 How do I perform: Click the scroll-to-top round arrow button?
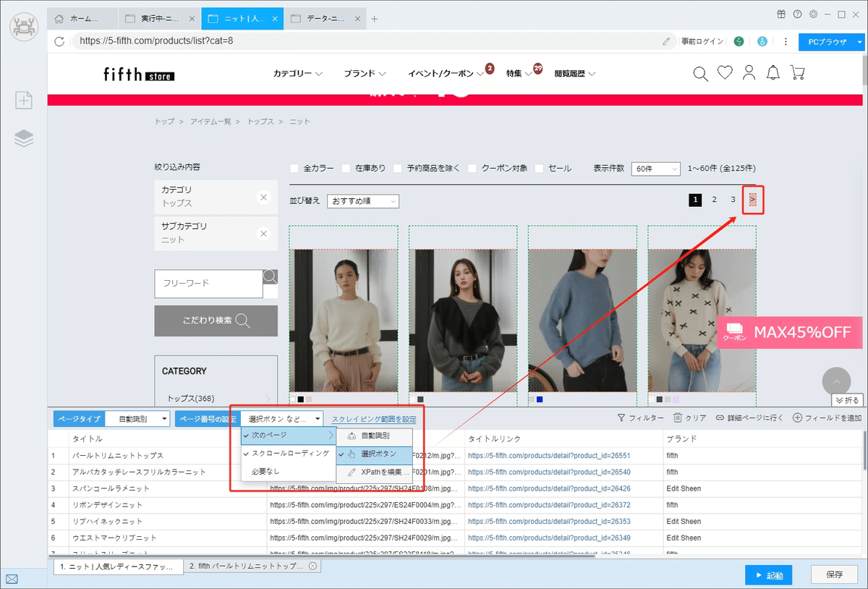point(837,382)
